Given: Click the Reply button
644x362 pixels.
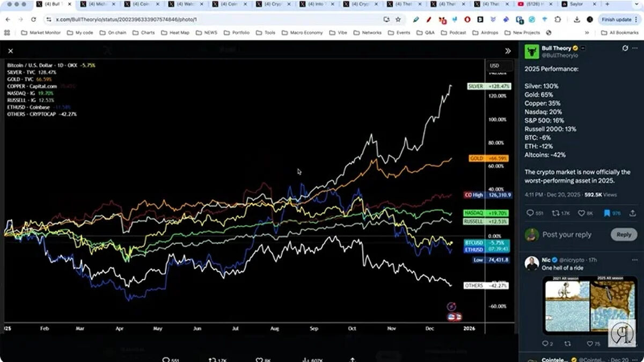Looking at the screenshot, I should coord(624,234).
